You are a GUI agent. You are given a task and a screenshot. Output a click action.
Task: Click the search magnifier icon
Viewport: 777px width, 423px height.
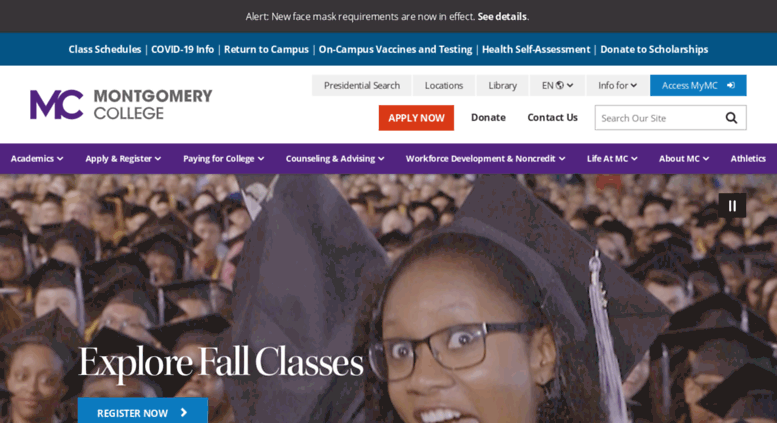pyautogui.click(x=731, y=118)
